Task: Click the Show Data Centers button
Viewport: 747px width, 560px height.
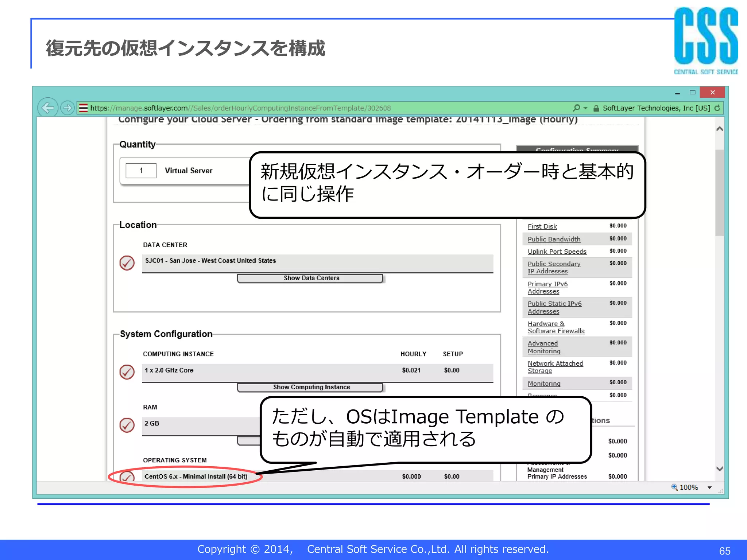Action: (x=310, y=278)
